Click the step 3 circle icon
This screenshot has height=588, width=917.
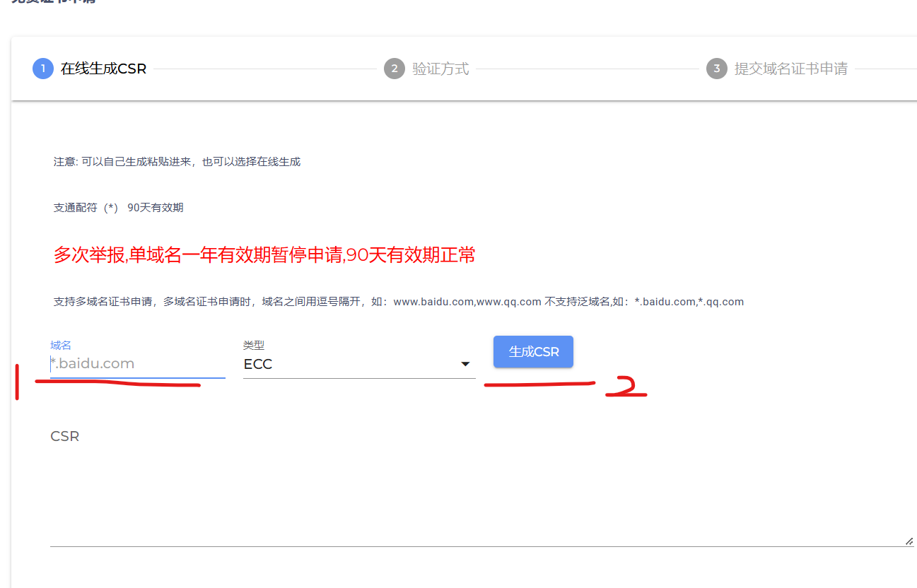pos(717,69)
